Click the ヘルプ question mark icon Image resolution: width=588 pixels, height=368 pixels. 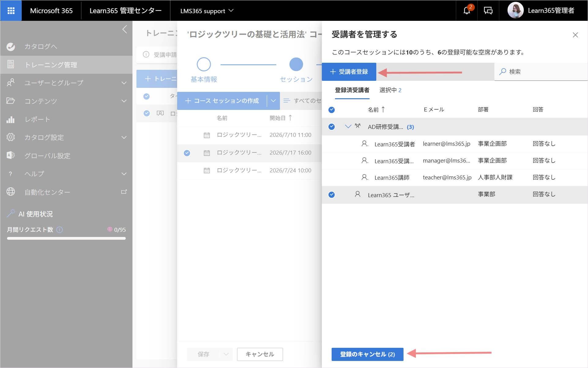[11, 174]
